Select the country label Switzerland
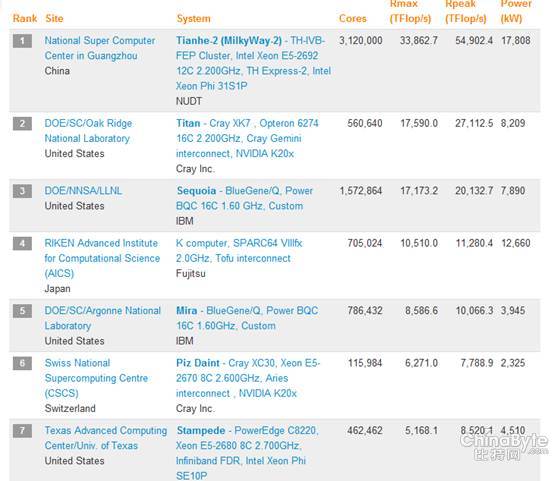The width and height of the screenshot is (554, 481). (x=70, y=409)
